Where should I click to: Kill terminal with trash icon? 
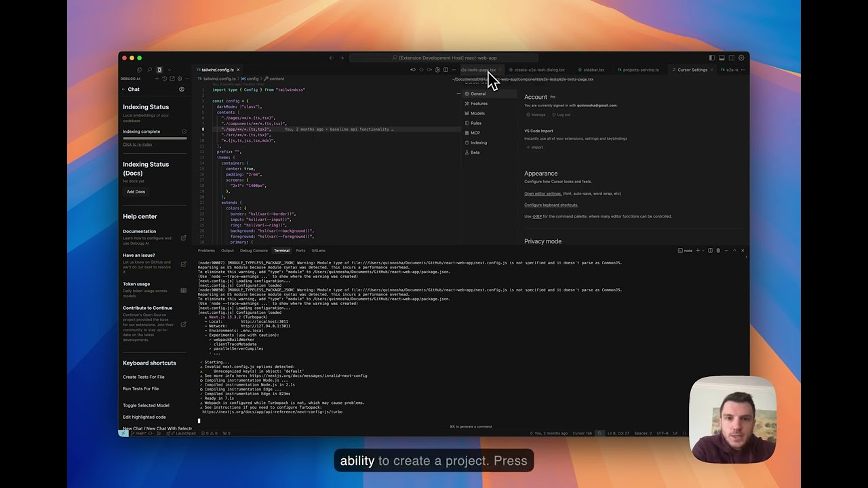click(718, 251)
